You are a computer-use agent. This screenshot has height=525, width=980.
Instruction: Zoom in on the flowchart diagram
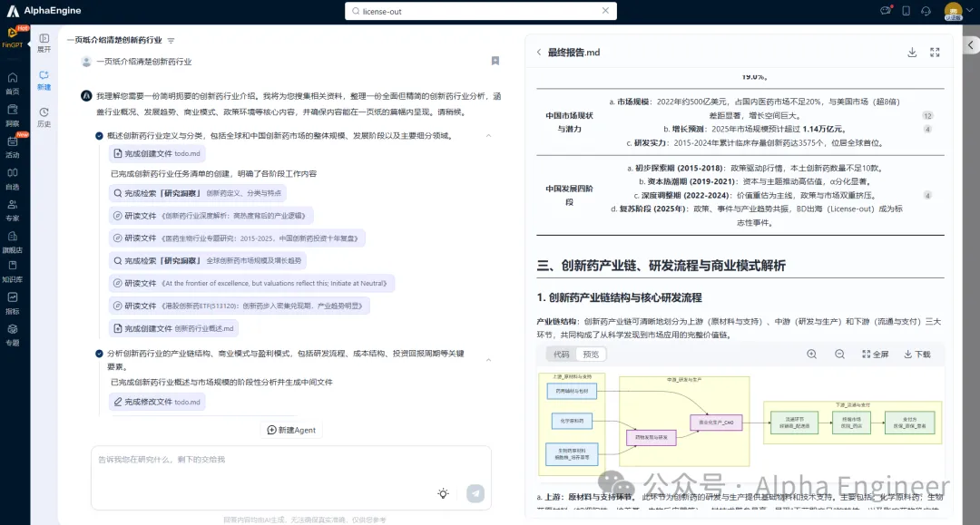coord(810,355)
